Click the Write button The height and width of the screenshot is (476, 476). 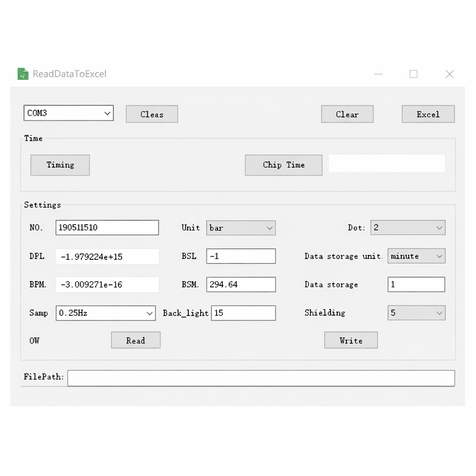pyautogui.click(x=350, y=340)
